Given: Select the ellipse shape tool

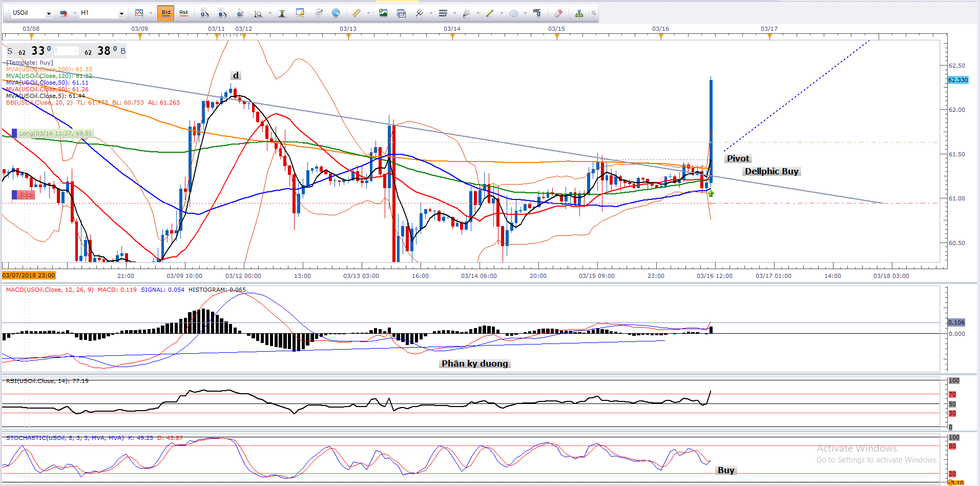Looking at the screenshot, I should (x=514, y=13).
